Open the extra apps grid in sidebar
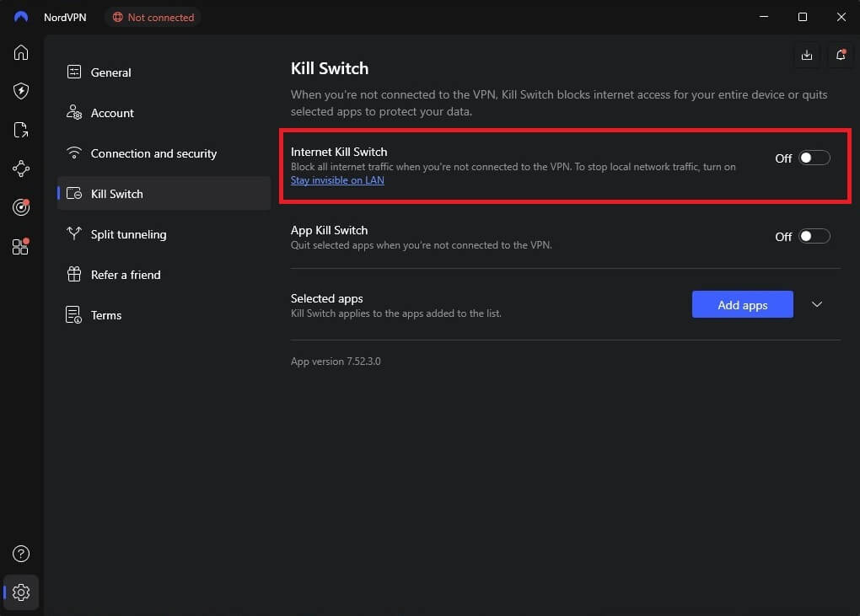The height and width of the screenshot is (616, 860). pos(21,246)
